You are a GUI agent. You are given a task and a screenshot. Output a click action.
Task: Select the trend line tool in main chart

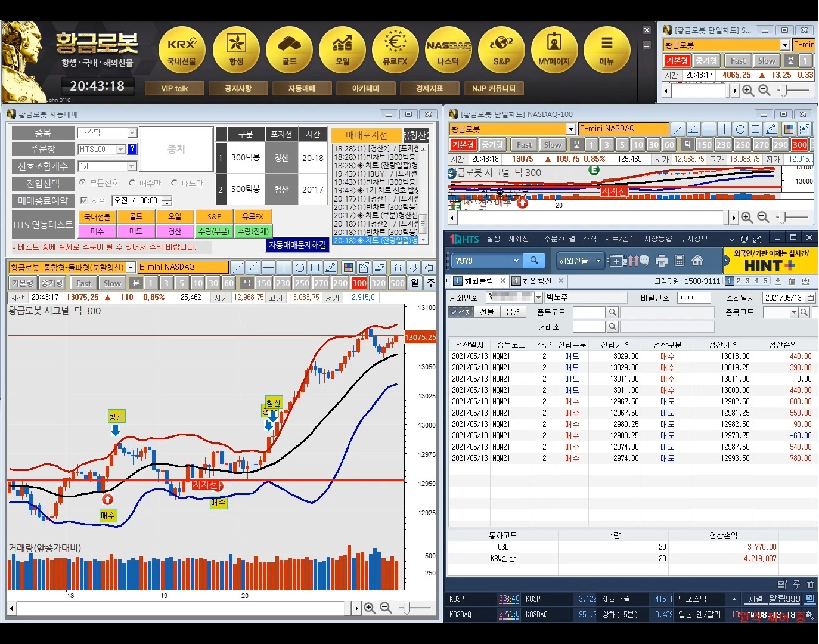tap(237, 267)
